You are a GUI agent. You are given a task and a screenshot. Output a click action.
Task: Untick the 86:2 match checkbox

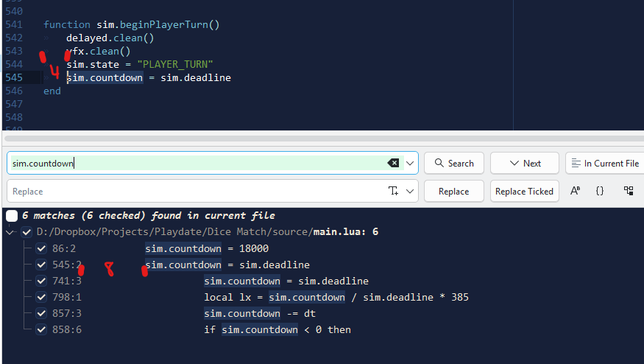(x=41, y=248)
